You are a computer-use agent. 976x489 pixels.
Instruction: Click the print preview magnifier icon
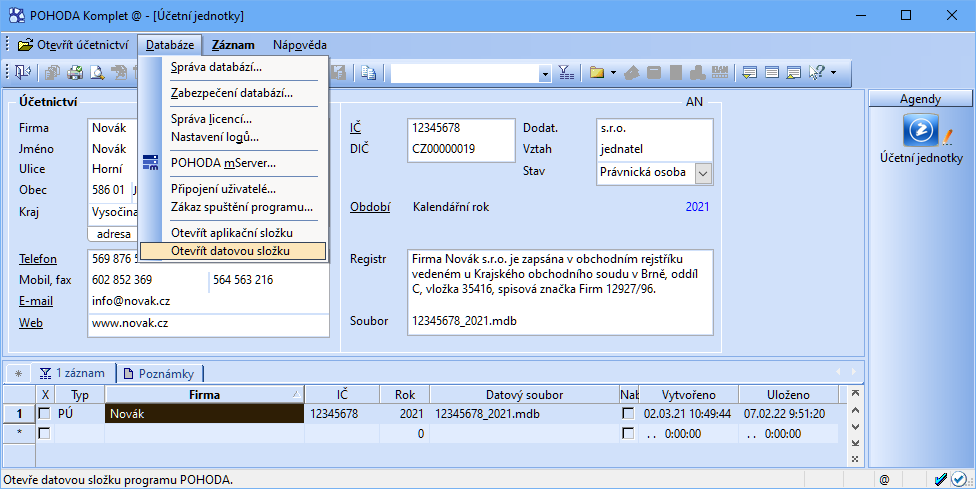tap(97, 73)
